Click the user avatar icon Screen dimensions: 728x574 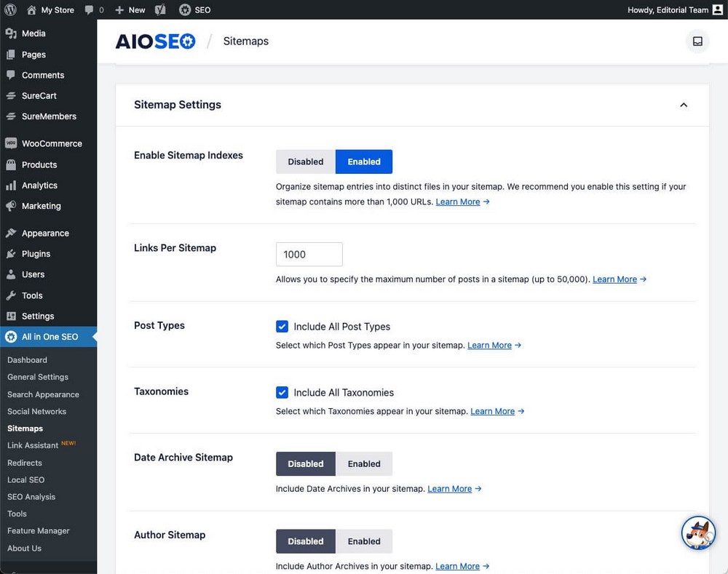point(718,9)
